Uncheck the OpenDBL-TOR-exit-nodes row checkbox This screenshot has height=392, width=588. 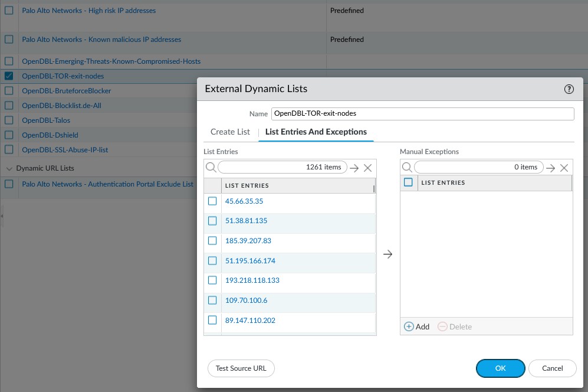pos(9,76)
